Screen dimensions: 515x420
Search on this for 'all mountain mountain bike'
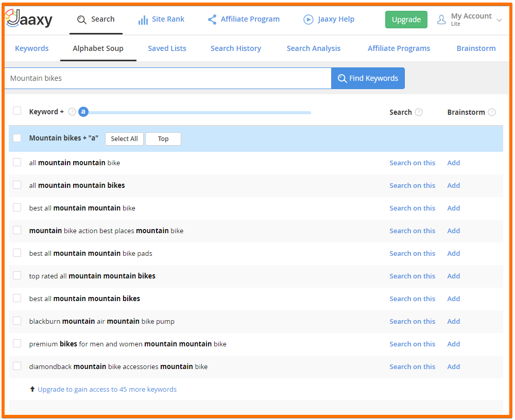point(412,163)
